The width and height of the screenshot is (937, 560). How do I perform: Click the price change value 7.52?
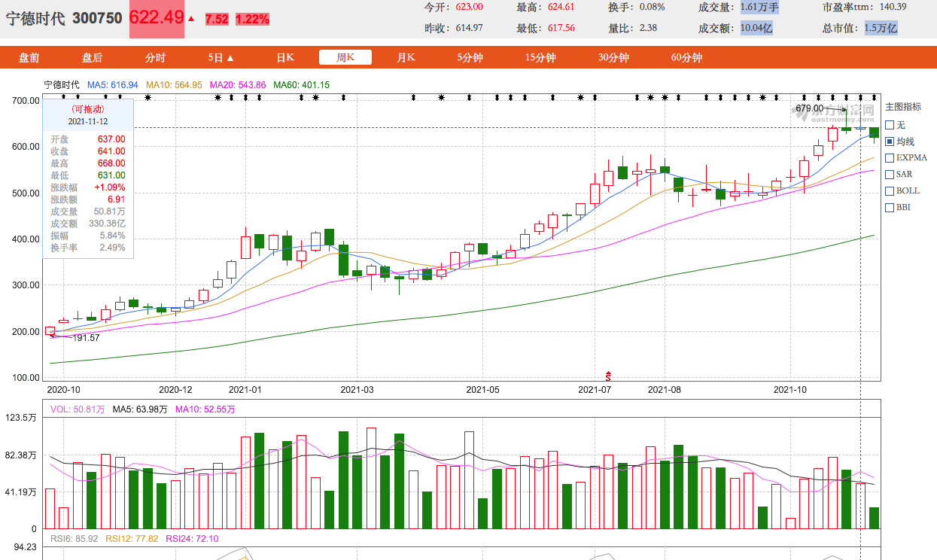tap(217, 20)
